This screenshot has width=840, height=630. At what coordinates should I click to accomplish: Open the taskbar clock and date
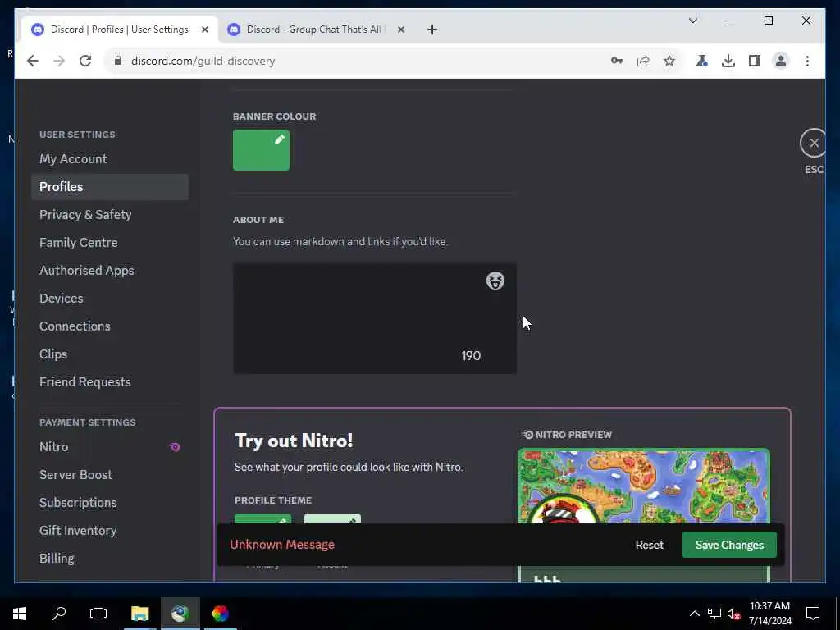(x=769, y=614)
